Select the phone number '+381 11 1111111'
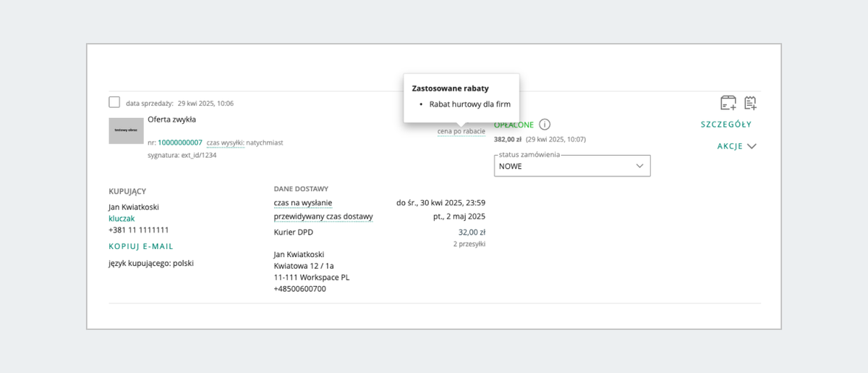The height and width of the screenshot is (373, 868). point(138,230)
